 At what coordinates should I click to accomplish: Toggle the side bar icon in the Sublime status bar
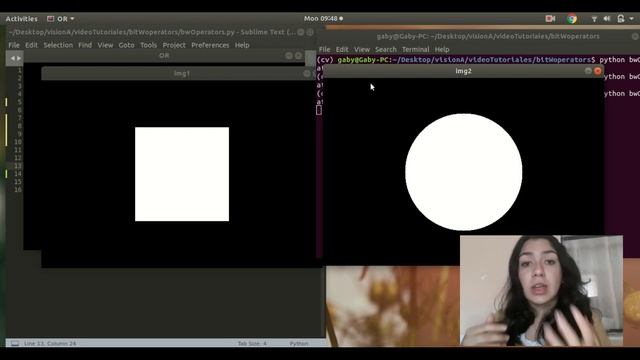(x=15, y=343)
